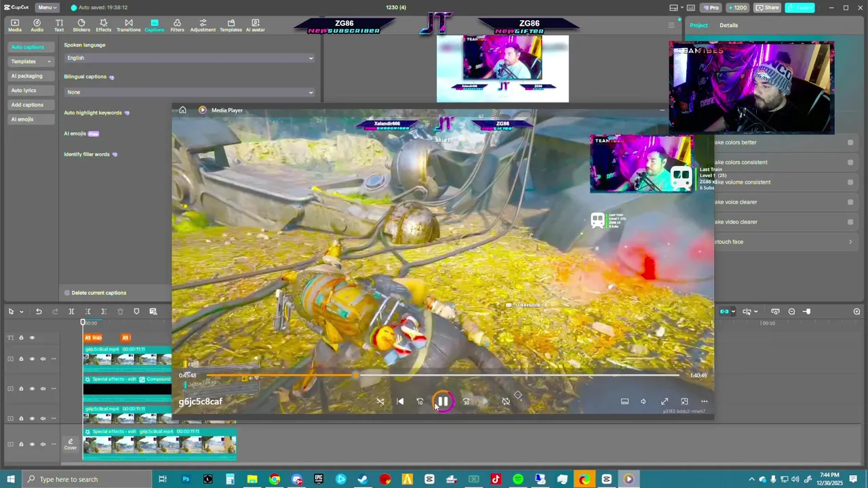This screenshot has height=488, width=868.
Task: Go to previous track in Media Player
Action: [x=400, y=401]
